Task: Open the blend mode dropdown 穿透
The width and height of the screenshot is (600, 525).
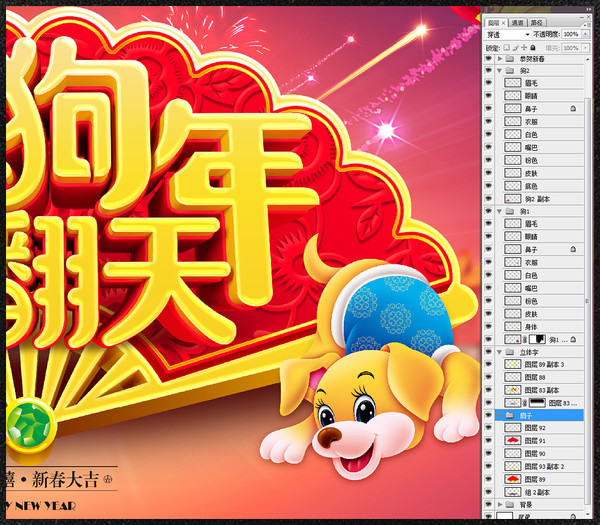Action: coord(508,34)
